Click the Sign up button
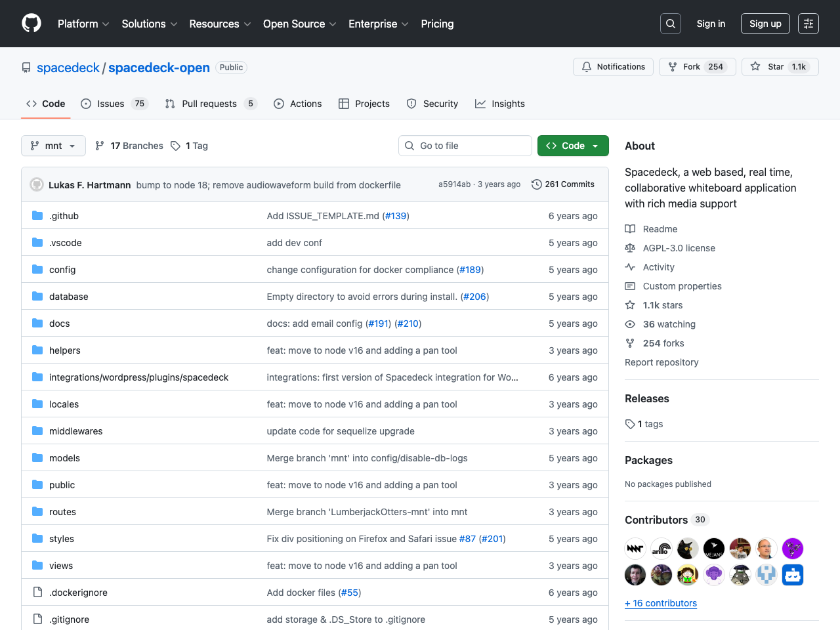 765,23
